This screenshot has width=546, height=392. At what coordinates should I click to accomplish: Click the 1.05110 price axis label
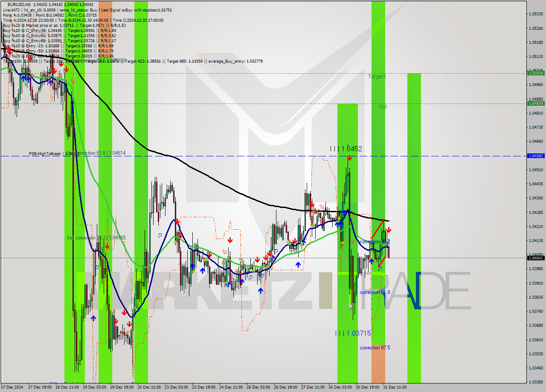[x=536, y=57]
